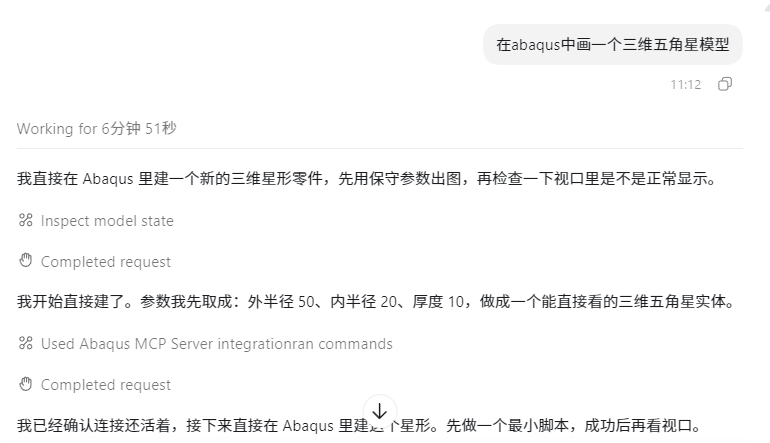
Task: Jump to latest with down-arrow button
Action: [x=380, y=411]
